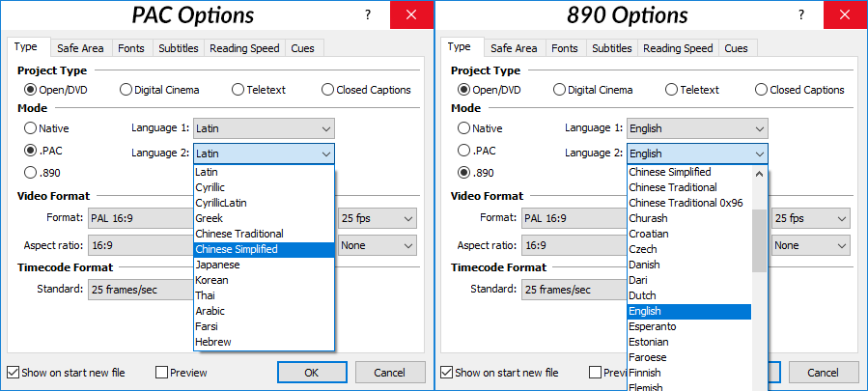
Task: Open the Language 1 Latin dropdown
Action: coord(264,128)
